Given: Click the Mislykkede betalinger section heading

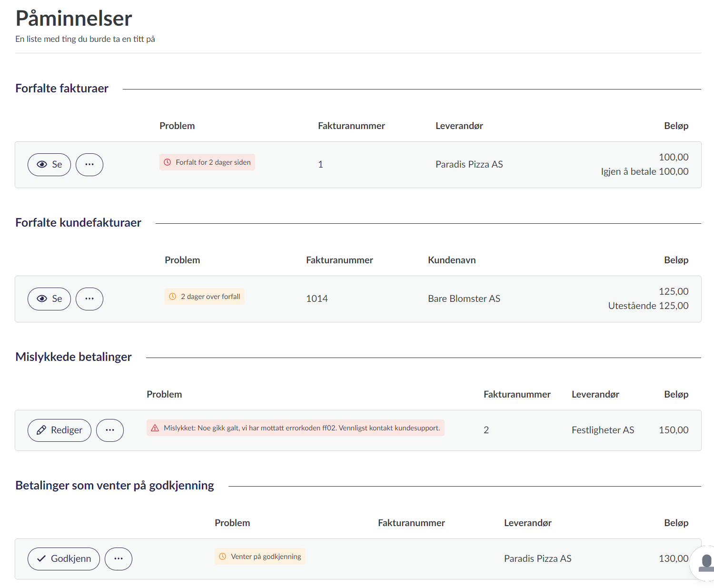Looking at the screenshot, I should point(73,357).
